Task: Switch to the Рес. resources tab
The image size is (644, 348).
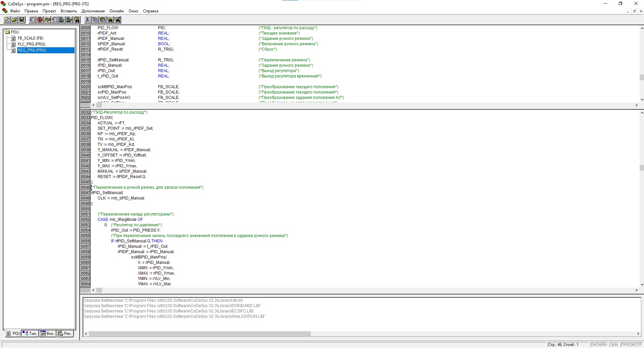Action: [x=65, y=334]
